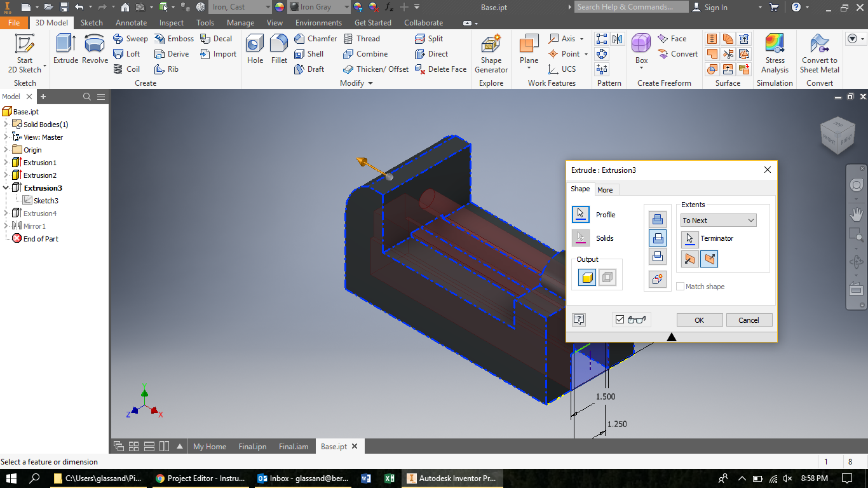The height and width of the screenshot is (488, 868).
Task: Choose the Loft tool
Action: (x=126, y=54)
